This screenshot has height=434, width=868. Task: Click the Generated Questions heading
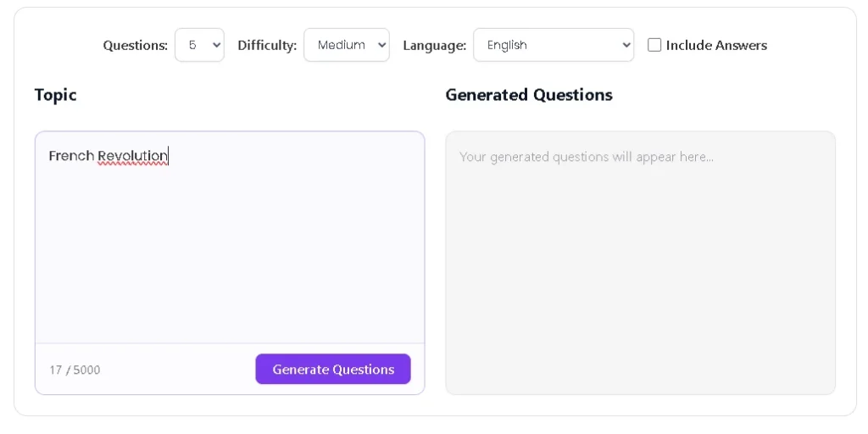pyautogui.click(x=529, y=95)
